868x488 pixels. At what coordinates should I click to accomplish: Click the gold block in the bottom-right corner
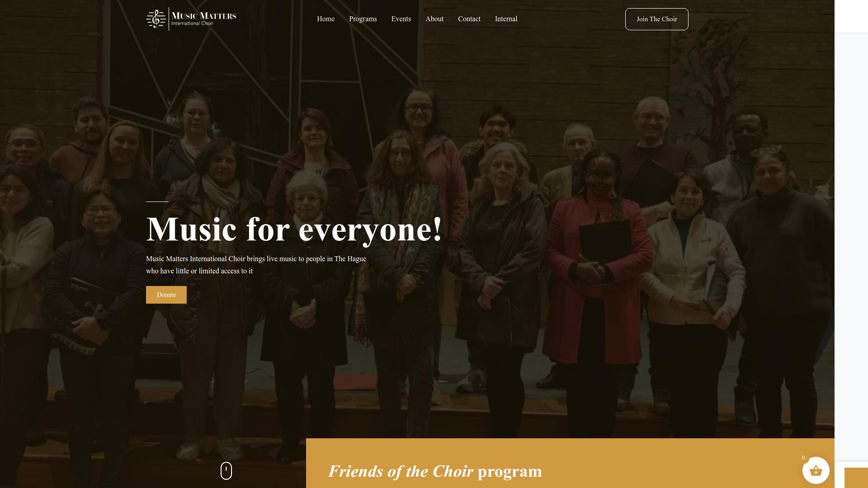tap(856, 478)
